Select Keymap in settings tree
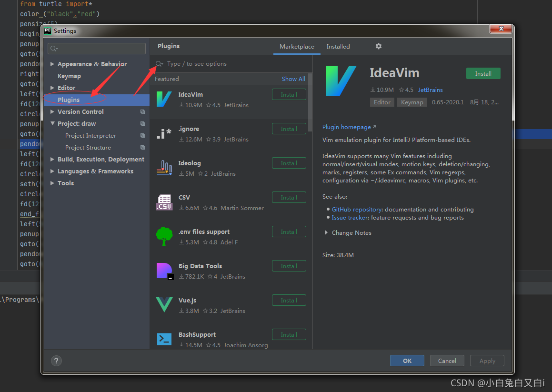This screenshot has height=392, width=552. pyautogui.click(x=69, y=76)
